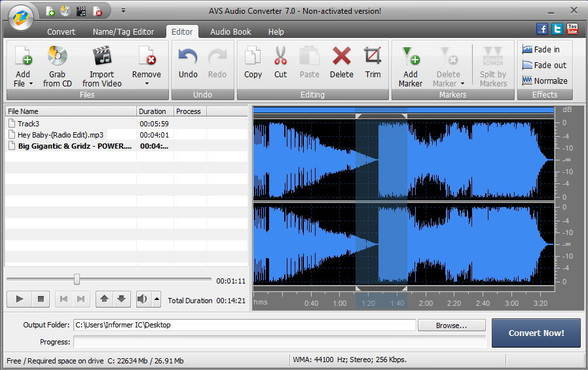Open the Help tab

[x=276, y=32]
